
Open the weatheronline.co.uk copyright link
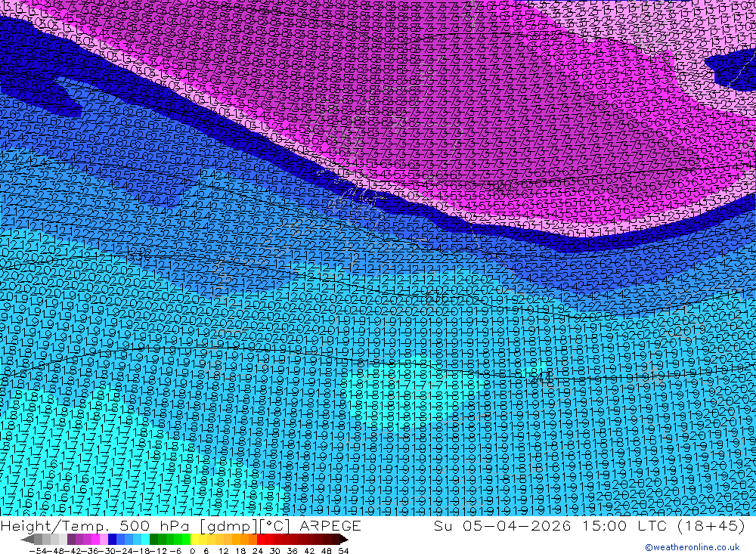(x=692, y=547)
